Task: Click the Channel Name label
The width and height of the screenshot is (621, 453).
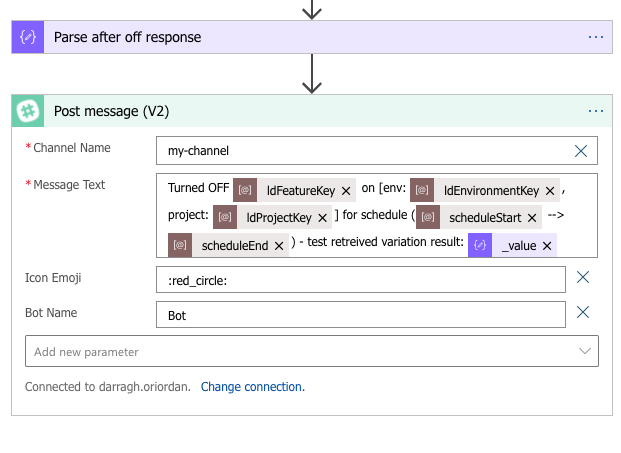Action: 72,148
